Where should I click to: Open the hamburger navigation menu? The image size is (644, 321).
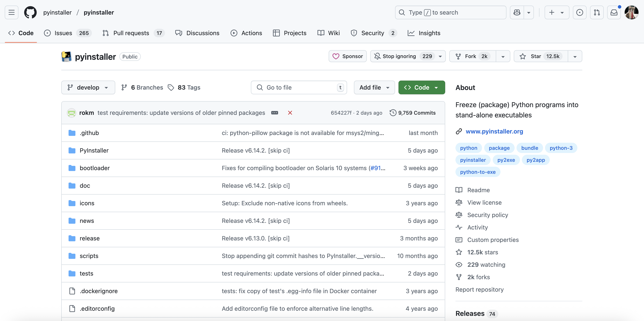click(12, 12)
